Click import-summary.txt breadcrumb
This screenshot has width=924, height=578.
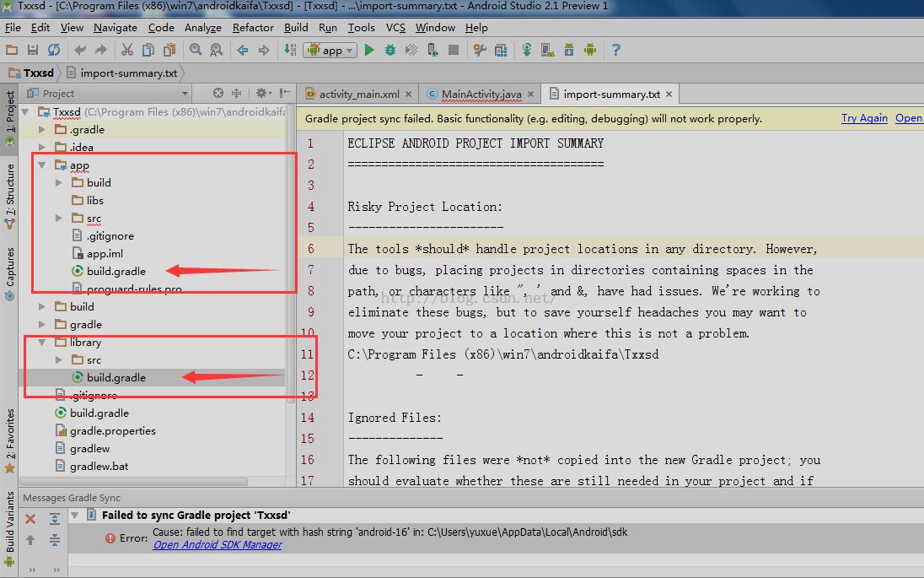122,73
